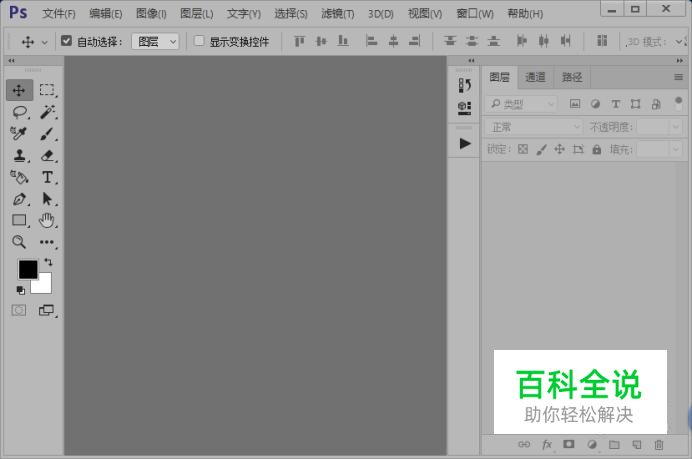
Task: Click link layers icon at panel bottom
Action: (x=524, y=444)
